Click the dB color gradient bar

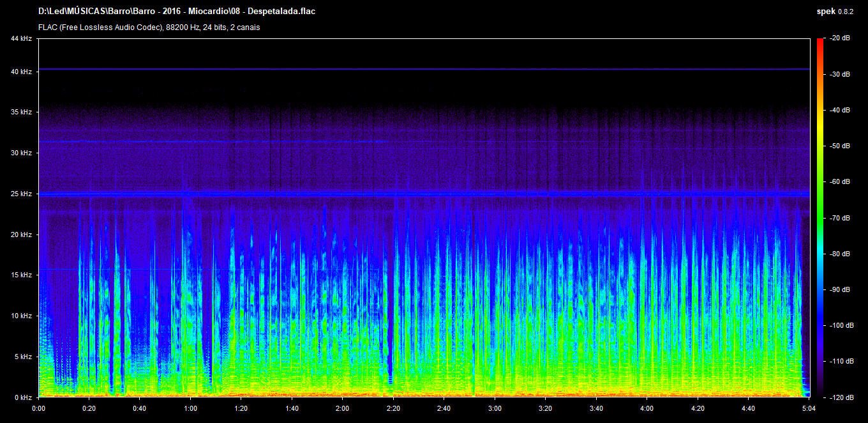[819, 218]
